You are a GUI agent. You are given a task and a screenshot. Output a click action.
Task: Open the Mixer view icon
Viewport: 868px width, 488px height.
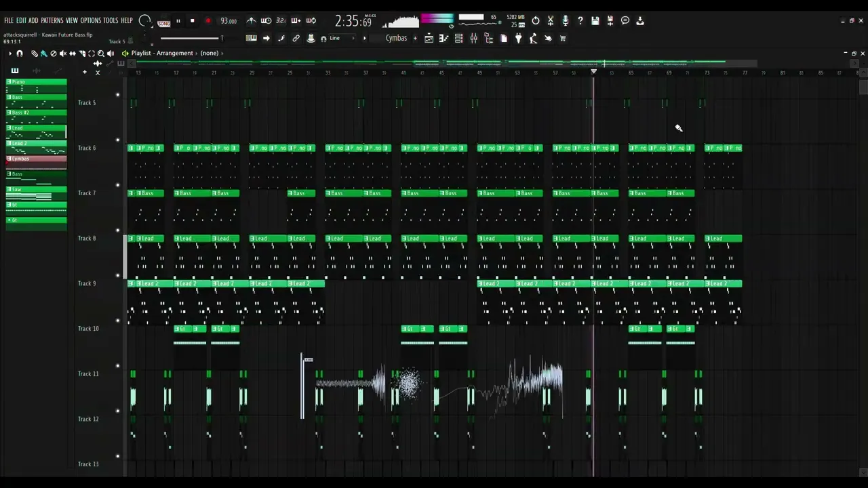point(473,39)
